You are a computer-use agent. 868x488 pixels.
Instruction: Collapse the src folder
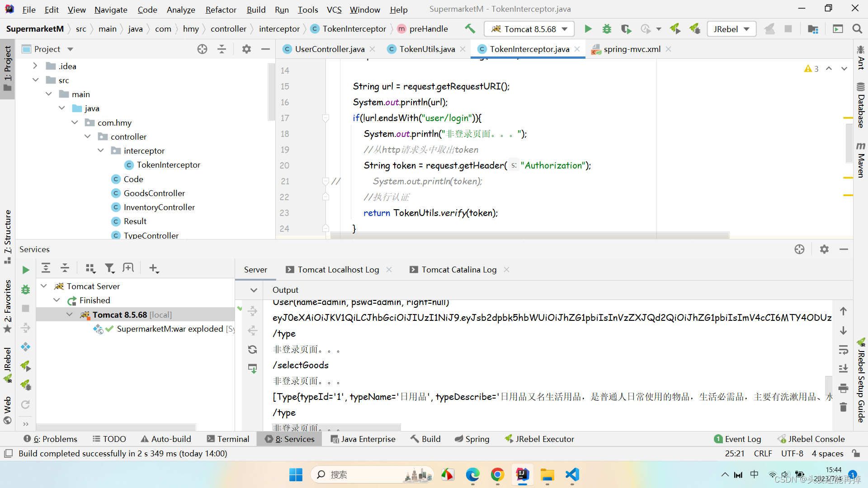point(35,80)
